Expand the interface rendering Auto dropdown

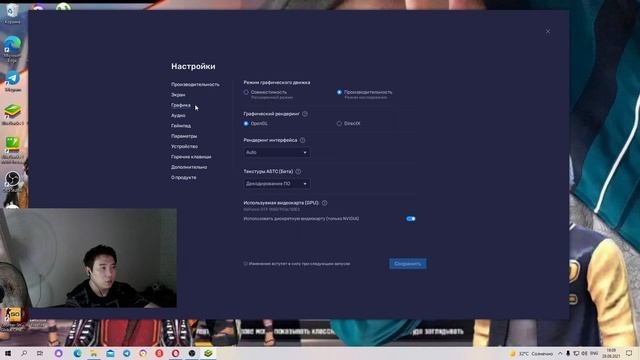(x=276, y=152)
